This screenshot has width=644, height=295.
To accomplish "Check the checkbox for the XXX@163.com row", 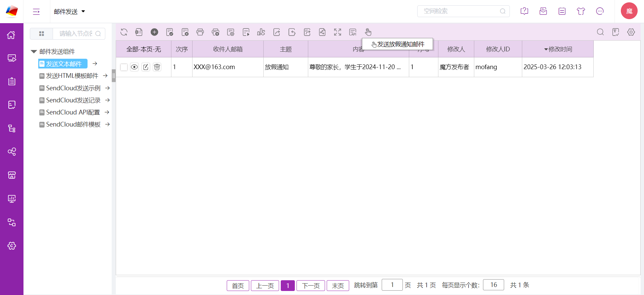I will pos(124,67).
